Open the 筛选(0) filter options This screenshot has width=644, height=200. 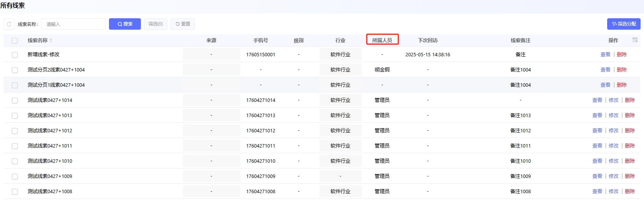pyautogui.click(x=156, y=24)
